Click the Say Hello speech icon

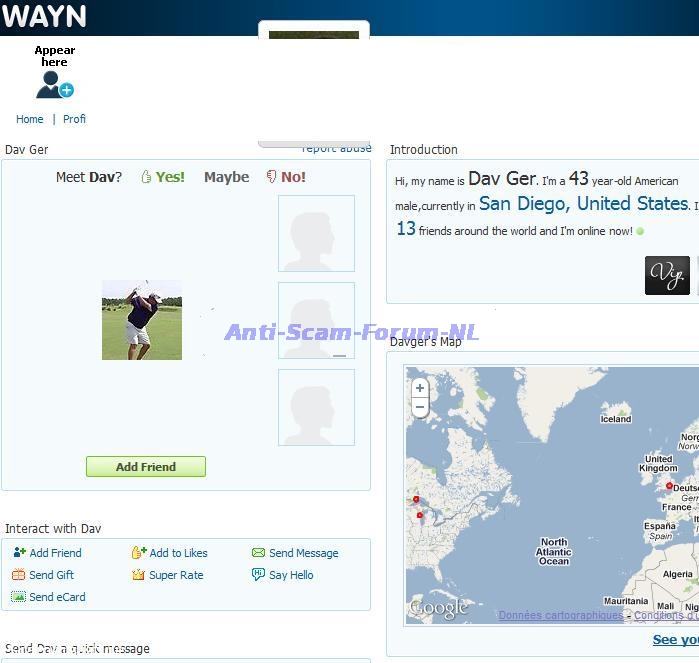(258, 575)
